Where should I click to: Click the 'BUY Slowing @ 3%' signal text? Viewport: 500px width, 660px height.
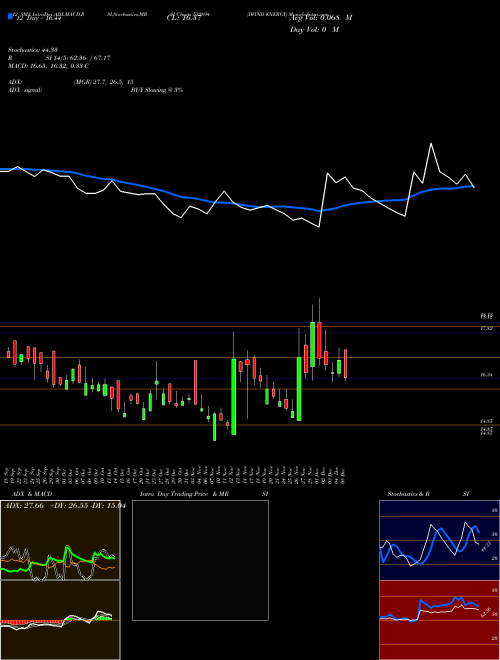pos(157,90)
